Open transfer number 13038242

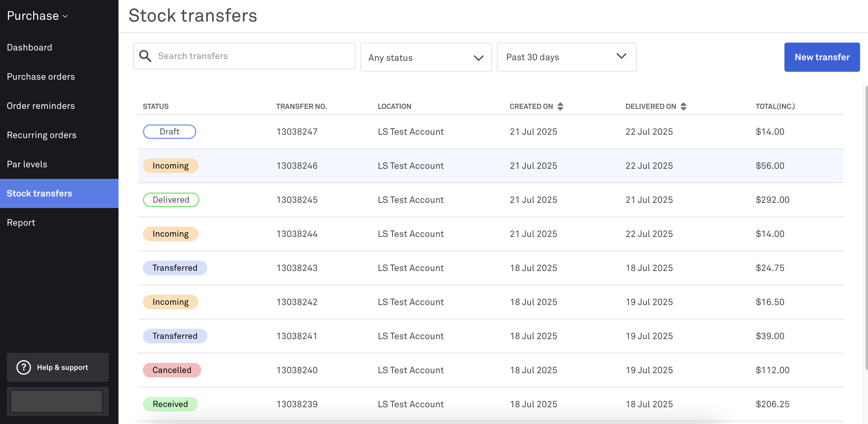(297, 302)
